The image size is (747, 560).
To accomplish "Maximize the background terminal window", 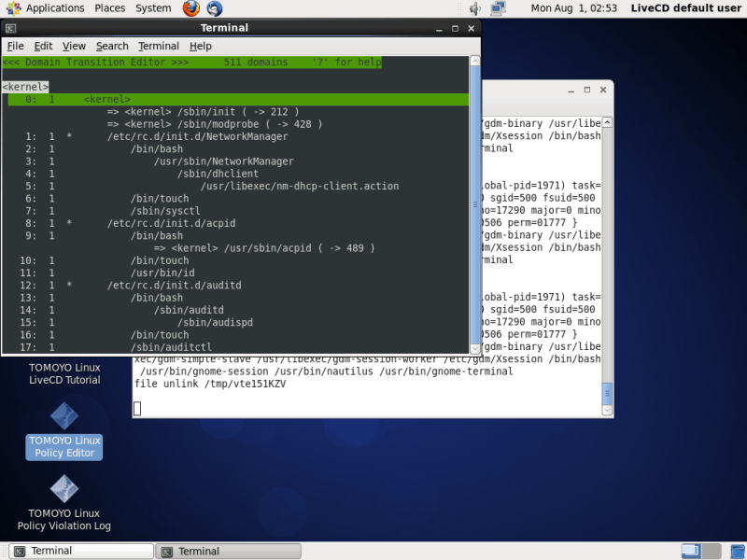I will [587, 90].
